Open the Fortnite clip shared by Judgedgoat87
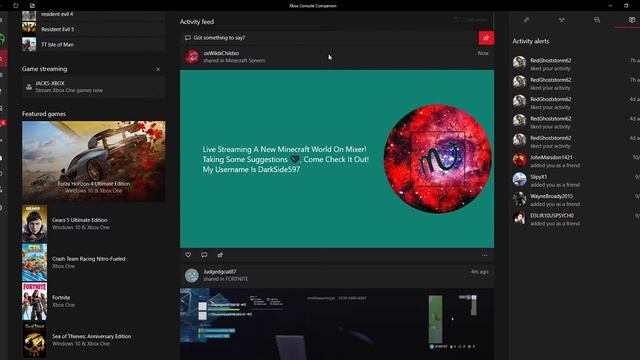640x360 pixels. click(337, 324)
